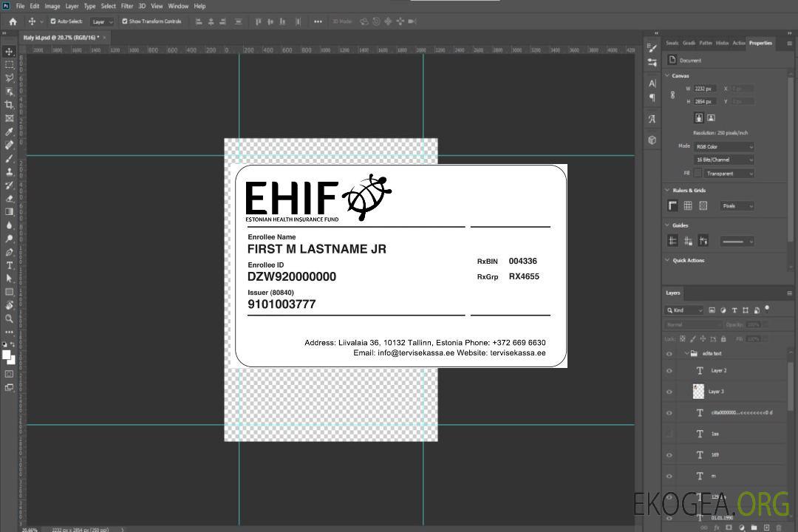Collapse the Rulers & Grids section
Image resolution: width=798 pixels, height=532 pixels.
pyautogui.click(x=667, y=190)
